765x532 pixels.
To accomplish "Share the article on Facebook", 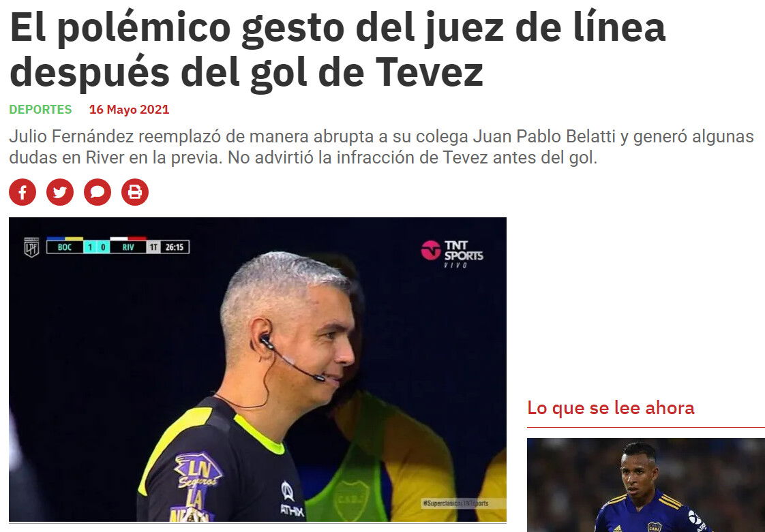I will 22,192.
